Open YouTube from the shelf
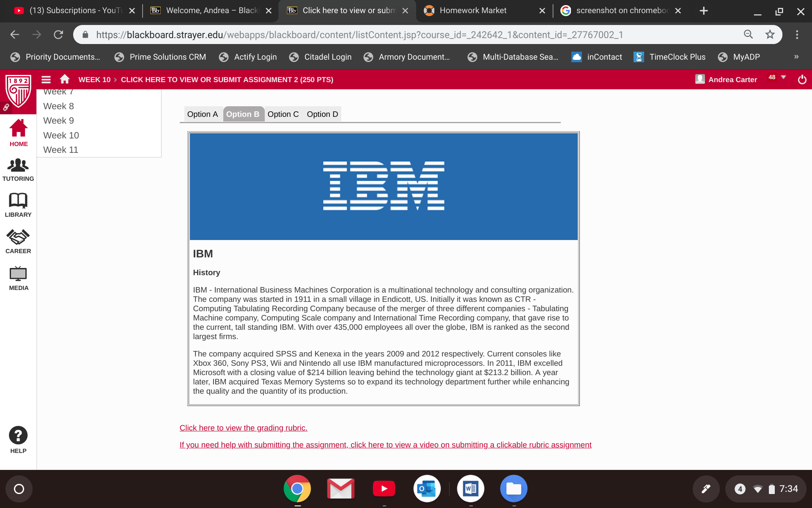Viewport: 812px width, 508px height. coord(384,489)
